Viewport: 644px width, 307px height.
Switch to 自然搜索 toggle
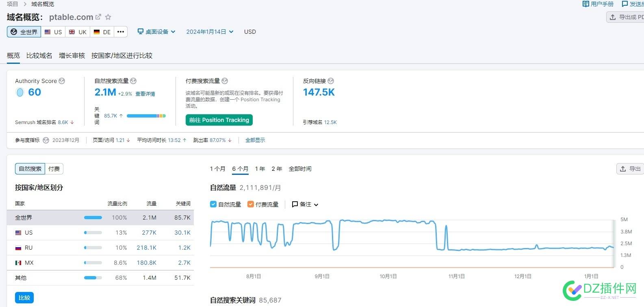[x=30, y=169]
